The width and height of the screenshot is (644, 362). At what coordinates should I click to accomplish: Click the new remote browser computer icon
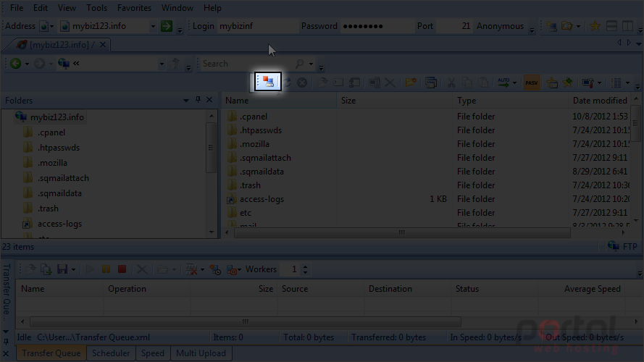(x=552, y=26)
